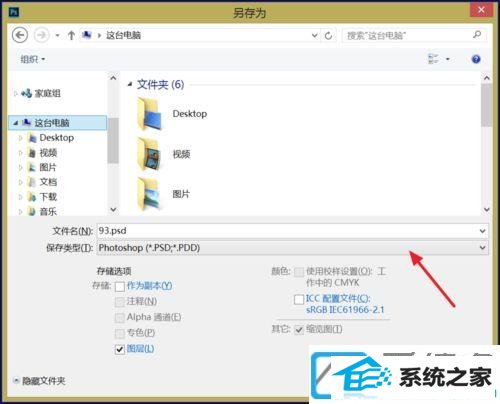Change the view layout icon
The height and width of the screenshot is (404, 500).
point(433,59)
